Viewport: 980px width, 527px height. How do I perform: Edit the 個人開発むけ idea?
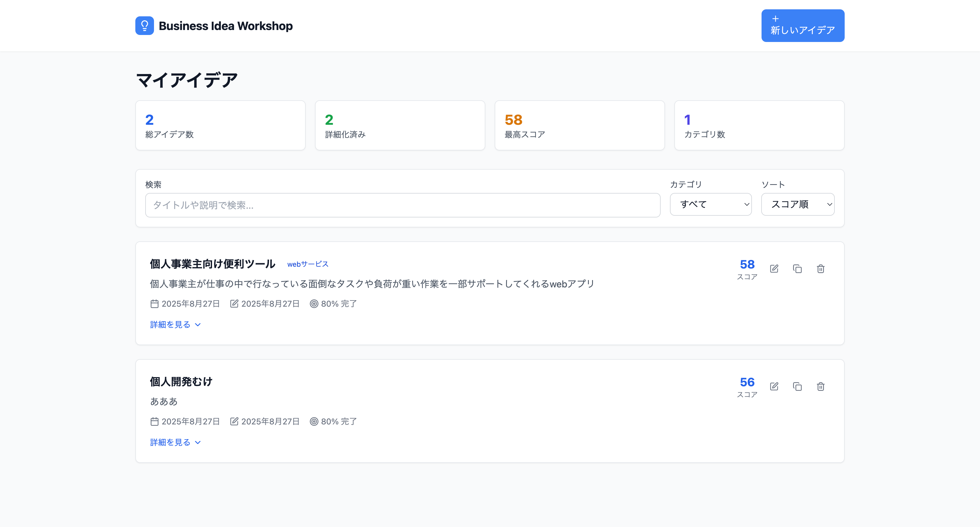(774, 387)
